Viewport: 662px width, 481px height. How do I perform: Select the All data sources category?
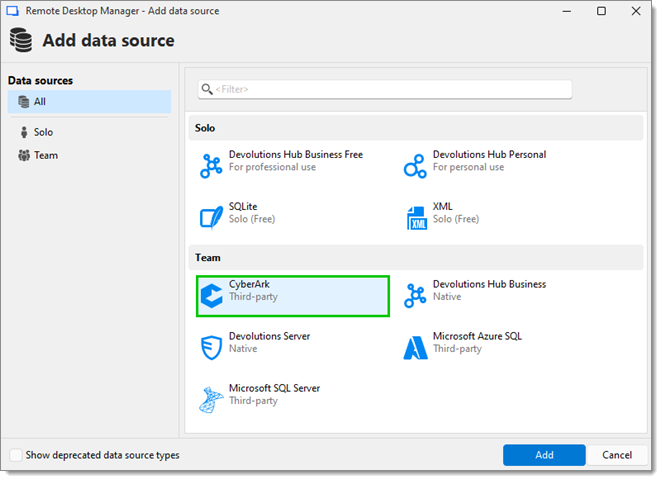(x=89, y=102)
